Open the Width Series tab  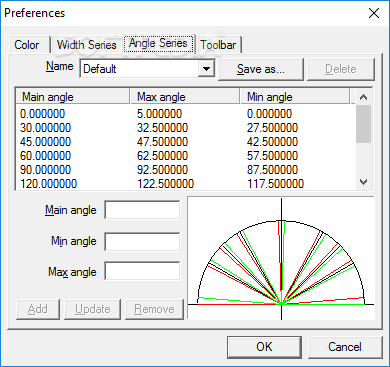tap(87, 45)
